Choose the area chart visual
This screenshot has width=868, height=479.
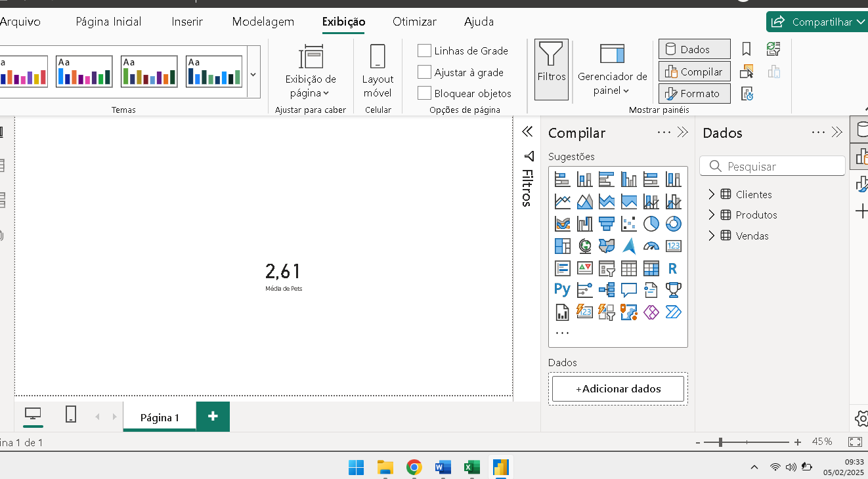(x=584, y=201)
